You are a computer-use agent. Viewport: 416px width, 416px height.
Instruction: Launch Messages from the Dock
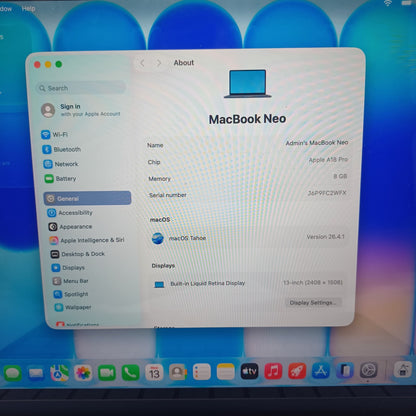pyautogui.click(x=13, y=372)
